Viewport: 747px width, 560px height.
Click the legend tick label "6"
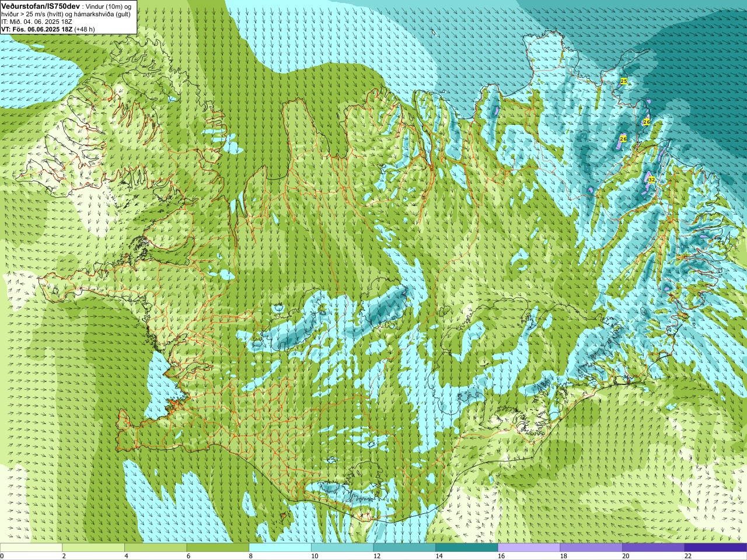[x=189, y=556]
